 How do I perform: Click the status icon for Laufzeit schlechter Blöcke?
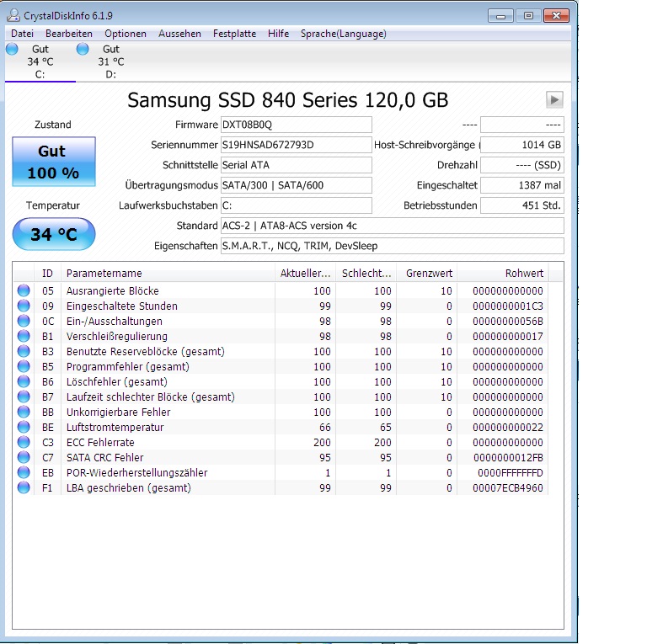[24, 397]
